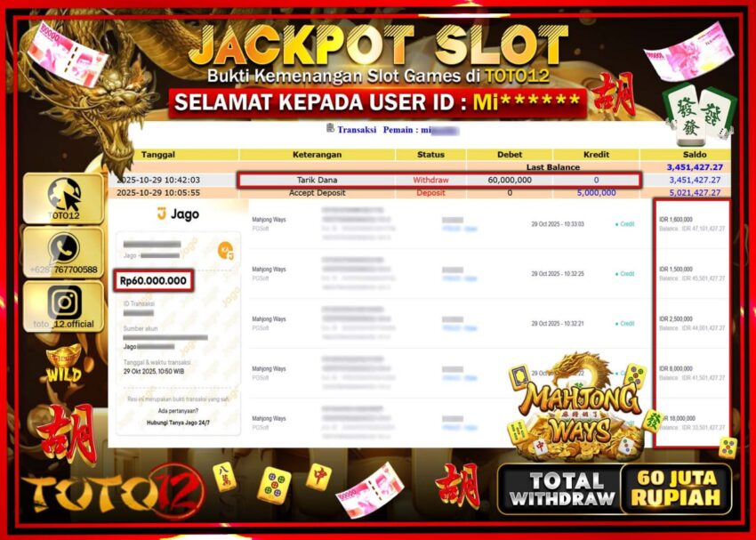Click the Rp60.000.000 amount box
Screen dimensions: 756x540
coord(153,280)
